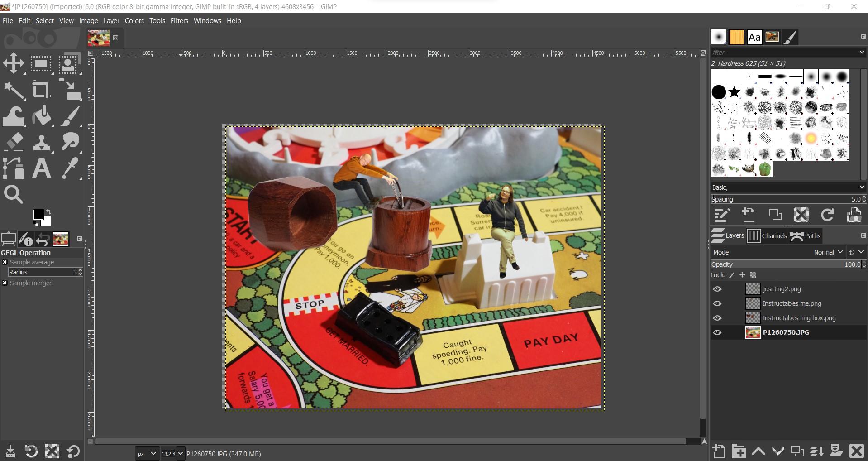Save the tool preset
Screen dimensions: 868x461
[10, 451]
